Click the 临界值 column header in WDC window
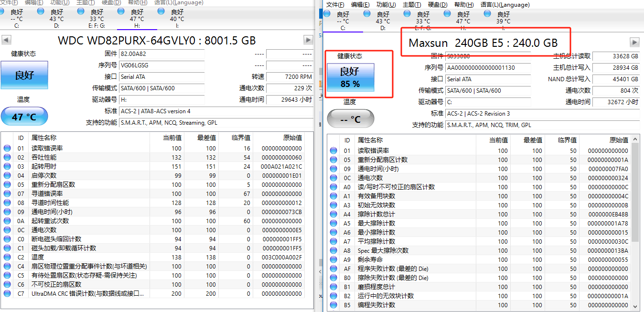This screenshot has height=312, width=644. pyautogui.click(x=236, y=138)
